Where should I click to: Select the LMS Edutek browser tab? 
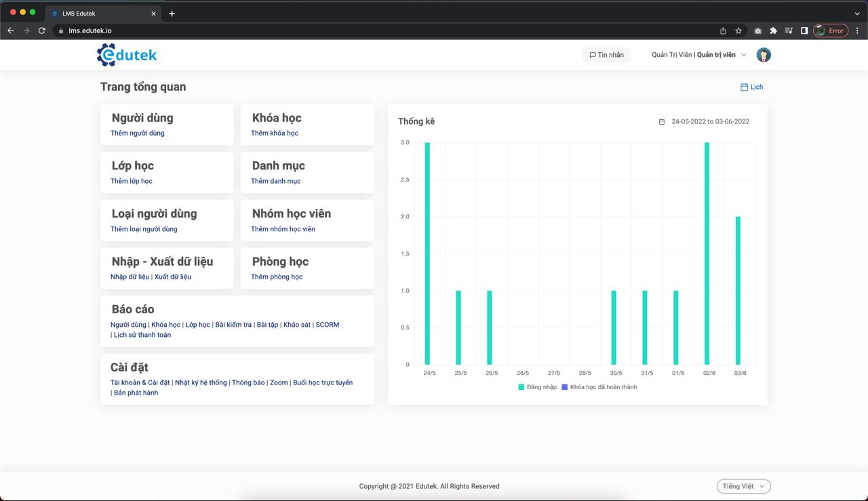coord(103,14)
